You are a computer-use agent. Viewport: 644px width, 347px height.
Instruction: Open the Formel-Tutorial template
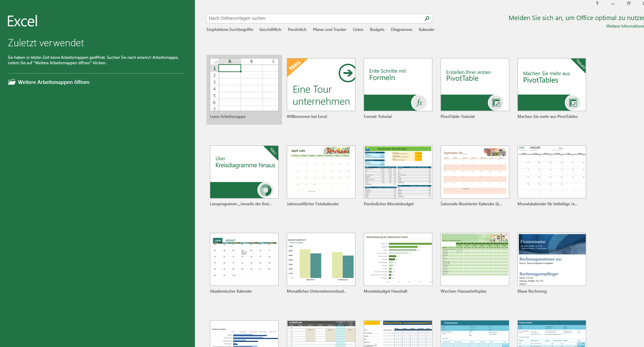pyautogui.click(x=397, y=85)
